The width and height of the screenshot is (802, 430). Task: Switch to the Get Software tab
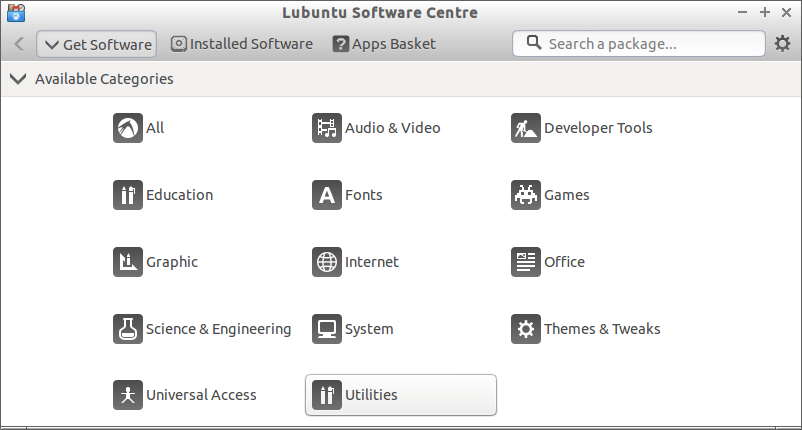pos(97,44)
